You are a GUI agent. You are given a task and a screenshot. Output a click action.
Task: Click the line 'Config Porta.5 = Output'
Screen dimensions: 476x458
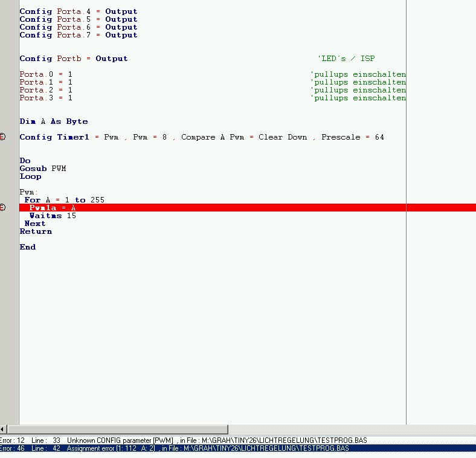click(79, 19)
